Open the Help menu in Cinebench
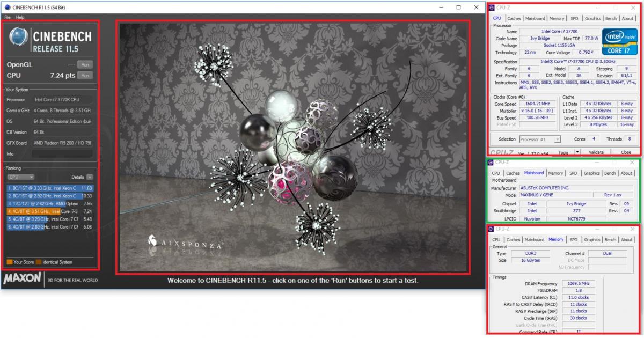 (x=20, y=17)
